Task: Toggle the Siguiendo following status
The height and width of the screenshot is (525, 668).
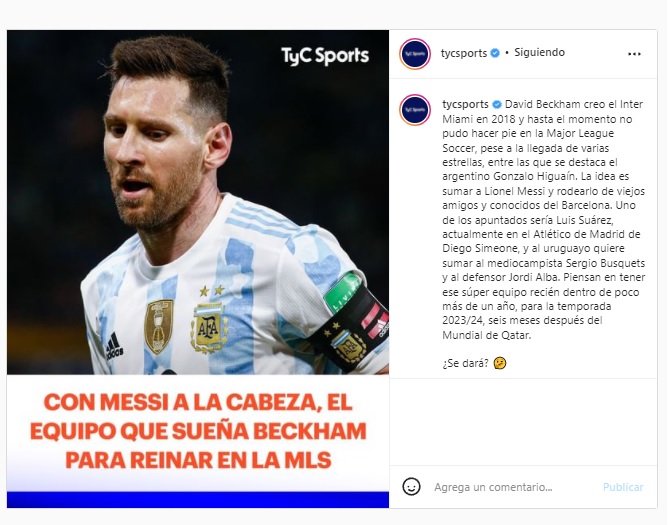Action: click(x=539, y=52)
